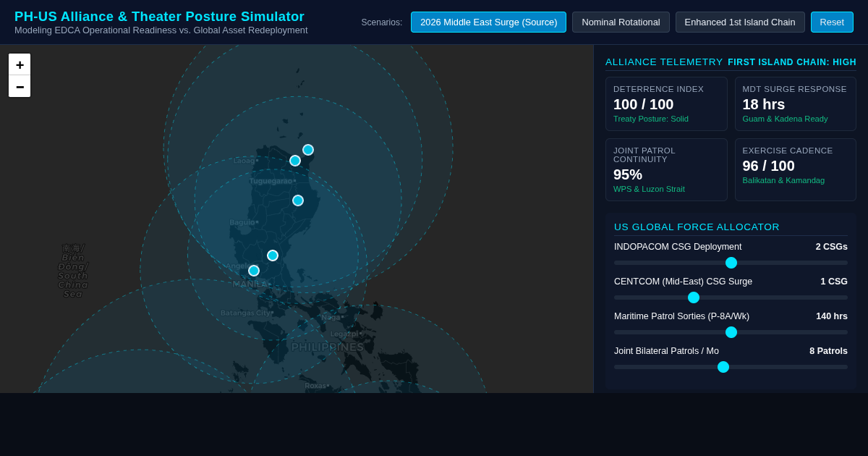The image size is (868, 456).
Task: Select the northernmost base marker on Luzon
Action: pos(308,150)
